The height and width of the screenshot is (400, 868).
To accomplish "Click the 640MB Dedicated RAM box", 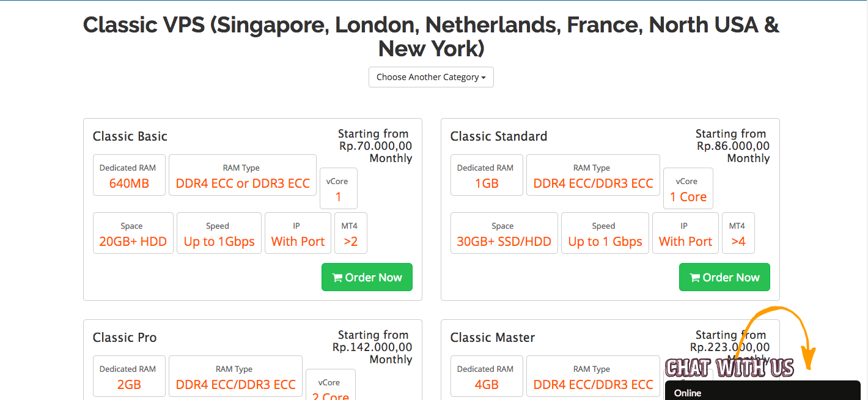I will point(129,175).
